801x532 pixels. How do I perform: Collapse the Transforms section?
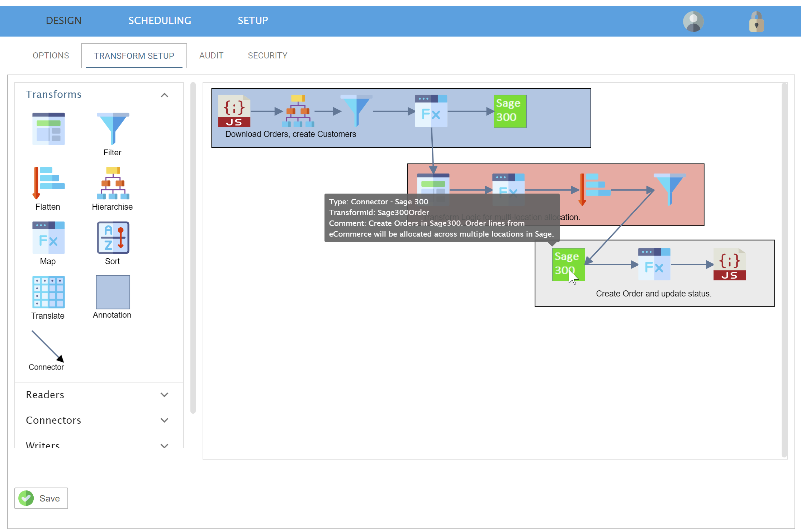point(164,95)
